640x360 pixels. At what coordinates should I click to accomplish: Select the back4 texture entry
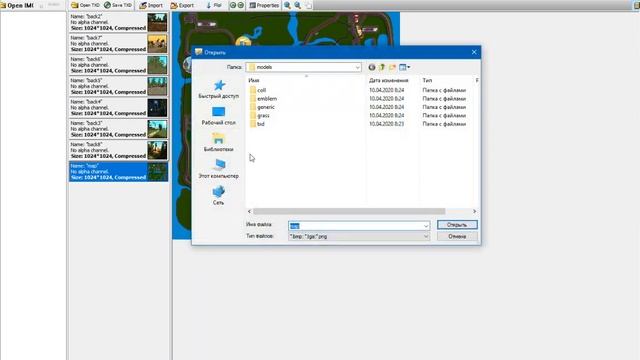(118, 107)
